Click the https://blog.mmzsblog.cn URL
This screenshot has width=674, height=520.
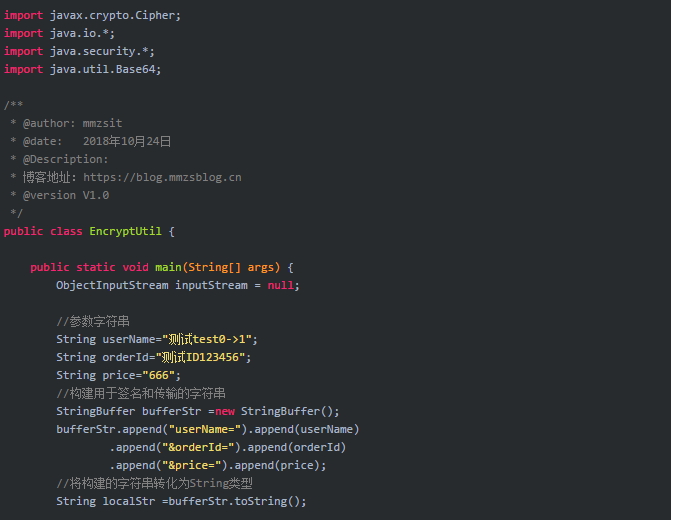tap(162, 177)
